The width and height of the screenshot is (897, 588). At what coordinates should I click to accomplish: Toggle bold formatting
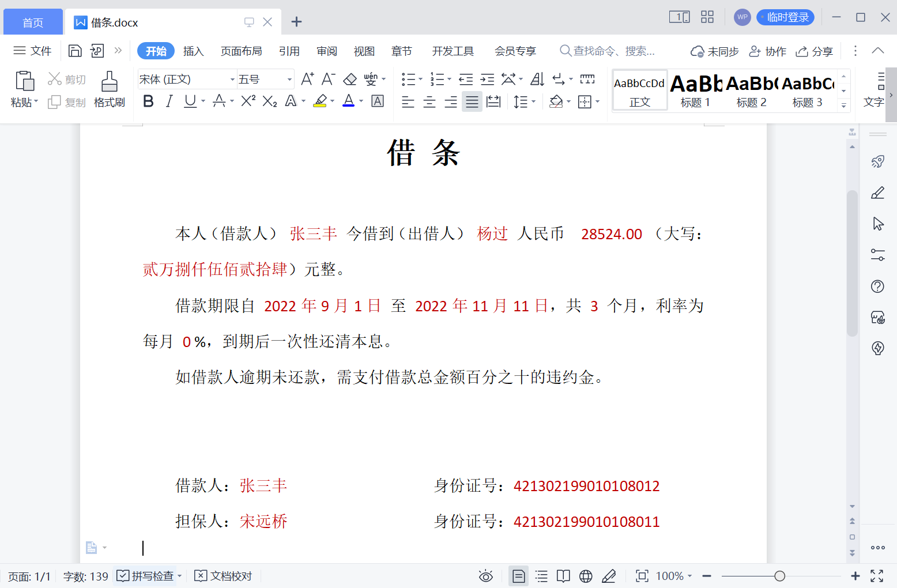point(148,101)
